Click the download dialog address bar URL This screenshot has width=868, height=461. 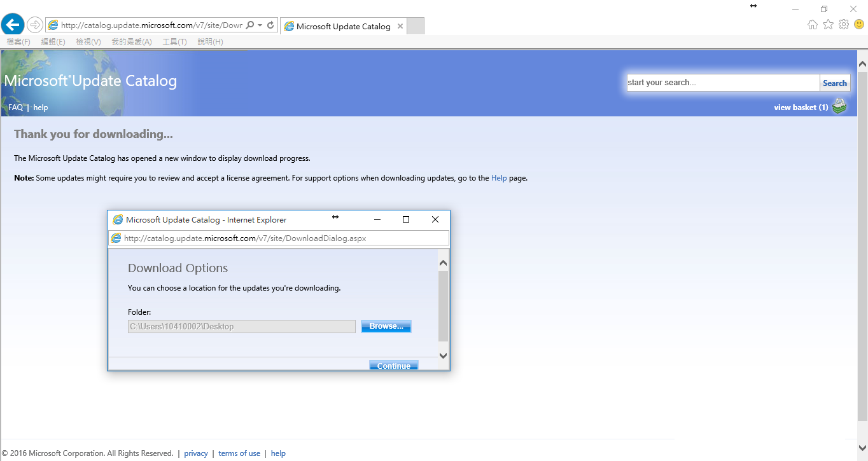coord(245,238)
